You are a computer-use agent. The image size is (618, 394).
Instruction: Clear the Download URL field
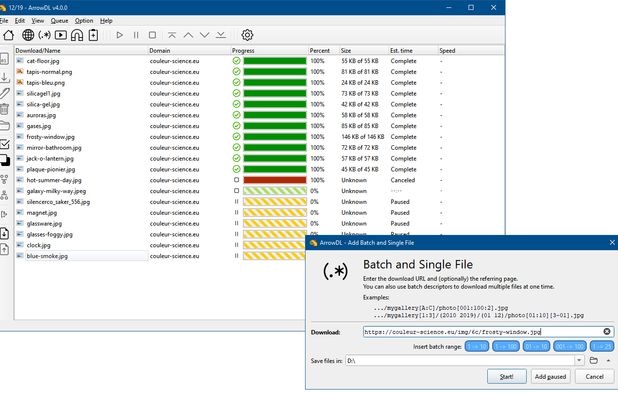(x=607, y=332)
